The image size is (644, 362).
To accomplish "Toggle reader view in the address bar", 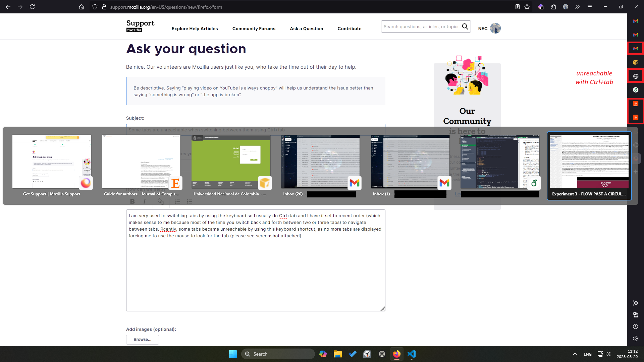I will point(518,7).
